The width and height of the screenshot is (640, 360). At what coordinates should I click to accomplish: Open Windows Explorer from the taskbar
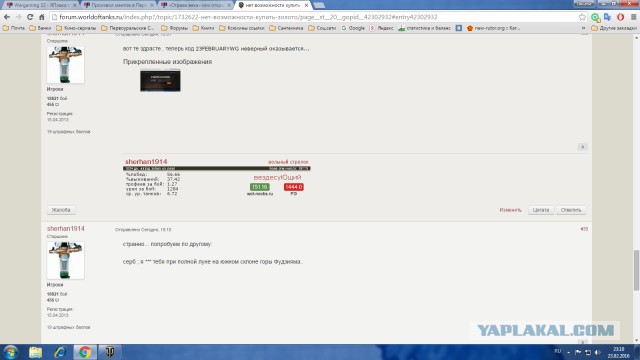[x=35, y=352]
